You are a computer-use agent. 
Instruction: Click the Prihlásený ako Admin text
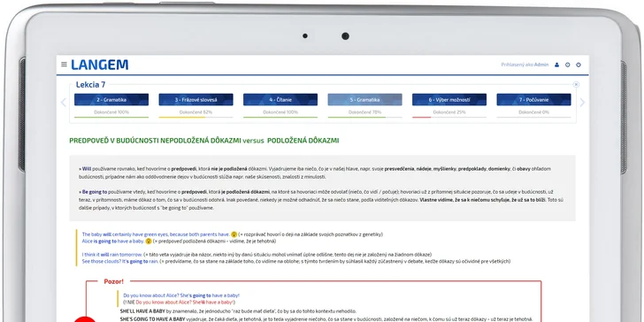coord(525,65)
